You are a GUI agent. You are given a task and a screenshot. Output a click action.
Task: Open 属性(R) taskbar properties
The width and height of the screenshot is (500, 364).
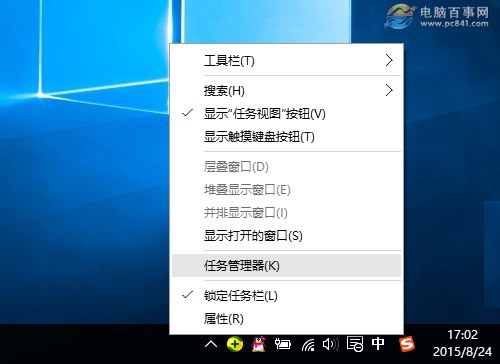(x=286, y=319)
